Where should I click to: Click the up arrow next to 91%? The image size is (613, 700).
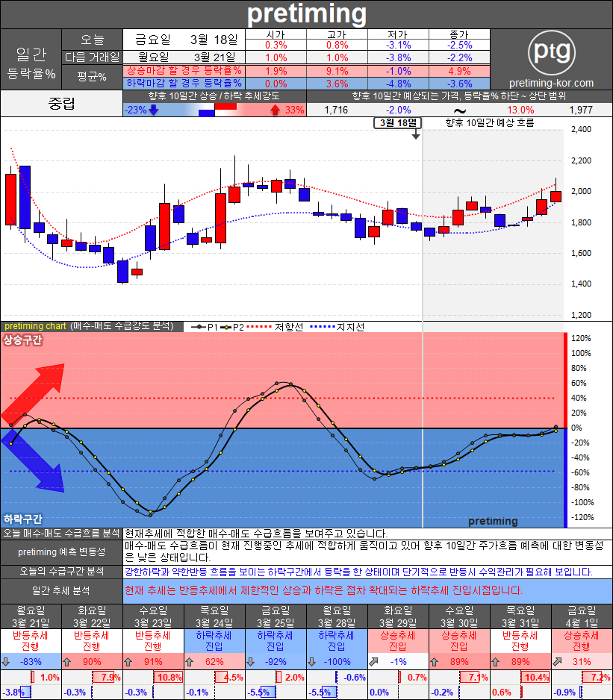(128, 662)
